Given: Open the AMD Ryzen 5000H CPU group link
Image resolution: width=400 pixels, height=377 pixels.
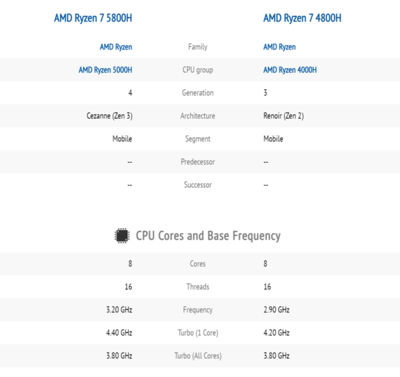Looking at the screenshot, I should pyautogui.click(x=105, y=70).
